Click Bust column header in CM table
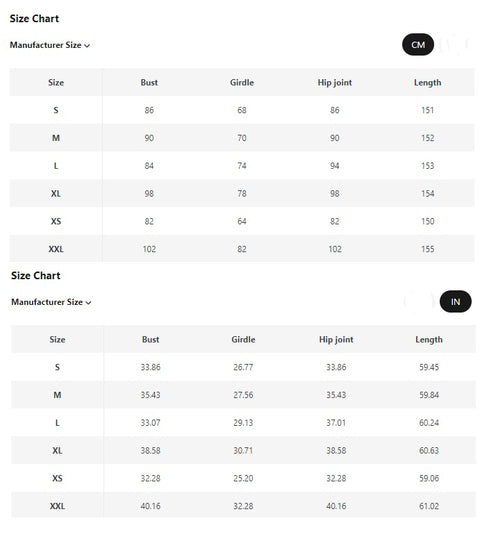The image size is (480, 539). (x=149, y=82)
